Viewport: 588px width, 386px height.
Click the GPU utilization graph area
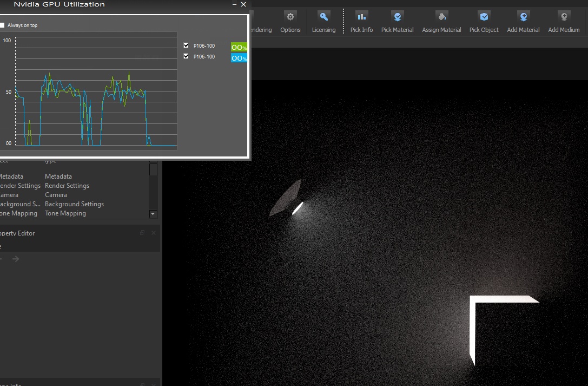point(96,91)
